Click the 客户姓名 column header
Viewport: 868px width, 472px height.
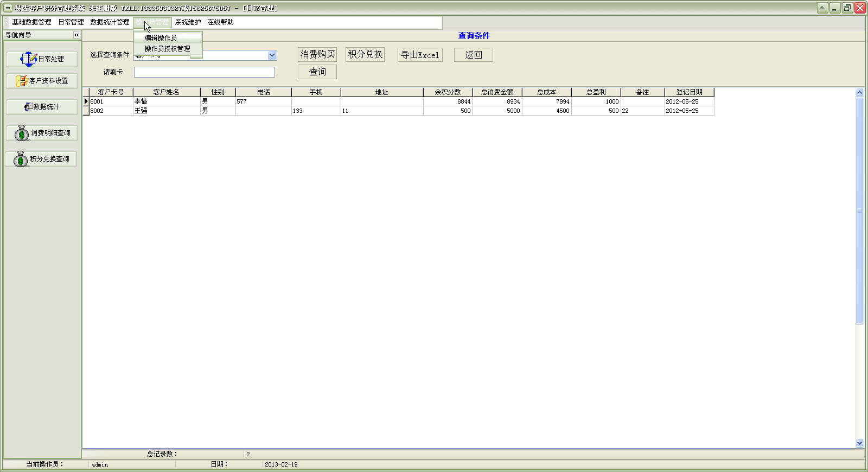pyautogui.click(x=167, y=92)
